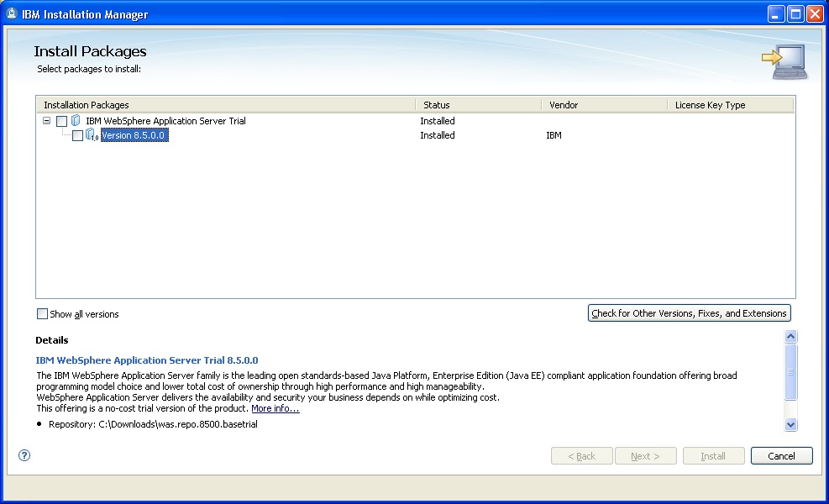Collapse the IBM WebSphere Application Server Trial tree node
This screenshot has height=504, width=829.
point(46,121)
